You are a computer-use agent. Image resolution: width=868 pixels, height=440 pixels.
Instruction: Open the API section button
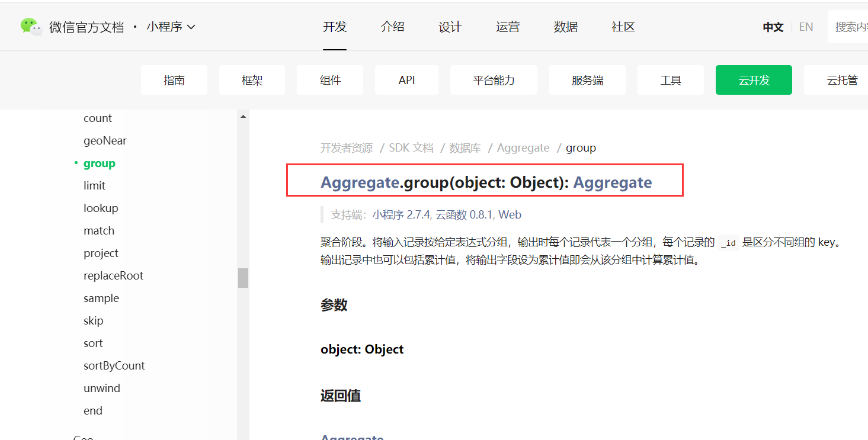[406, 80]
